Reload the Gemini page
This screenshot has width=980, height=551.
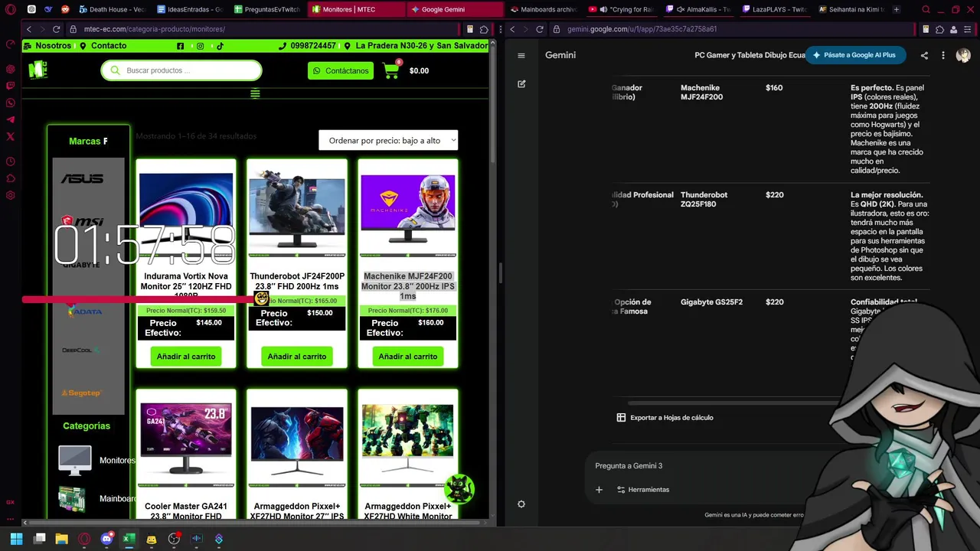(540, 29)
